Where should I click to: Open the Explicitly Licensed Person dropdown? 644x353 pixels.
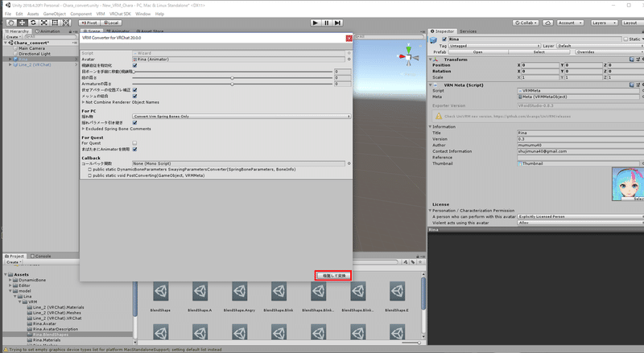pos(580,217)
